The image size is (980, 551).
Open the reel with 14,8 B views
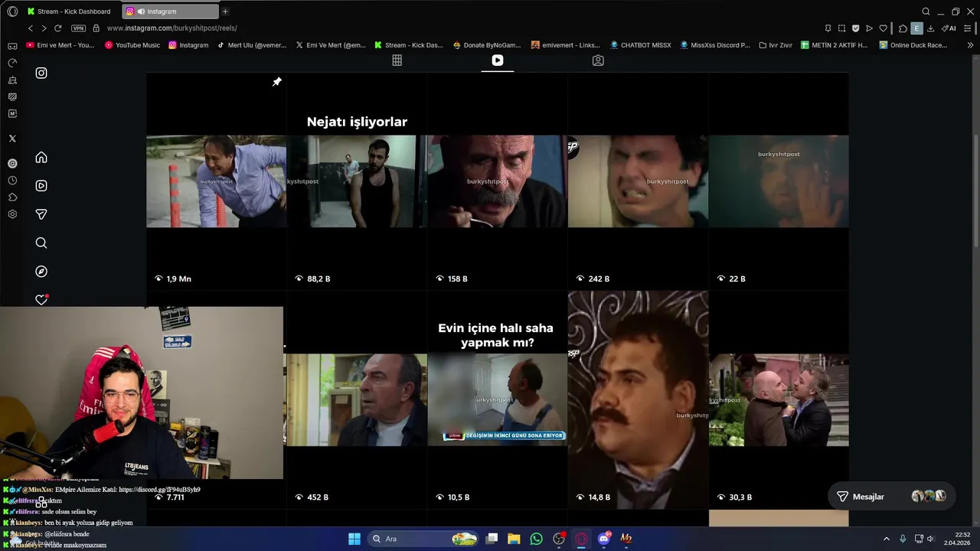[x=638, y=399]
